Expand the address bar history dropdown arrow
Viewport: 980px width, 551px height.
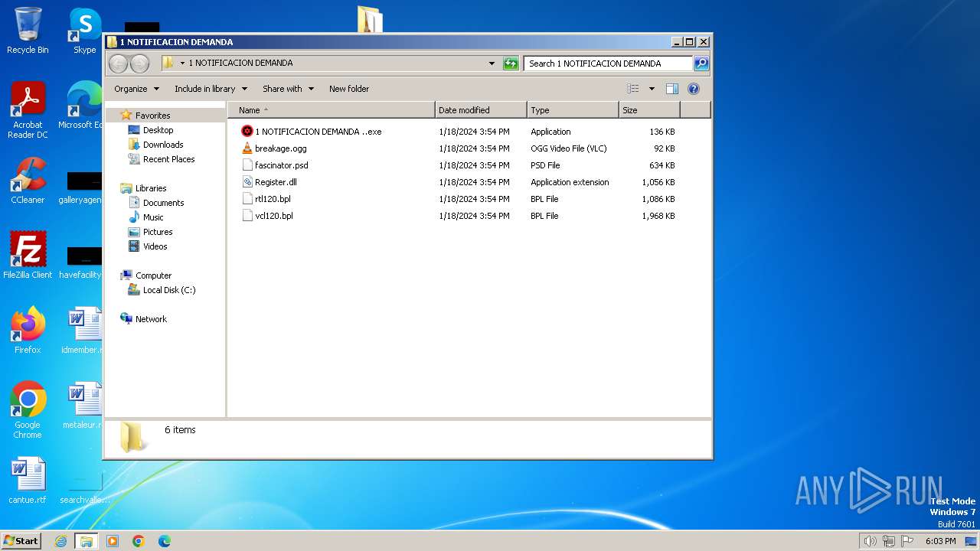[x=492, y=64]
